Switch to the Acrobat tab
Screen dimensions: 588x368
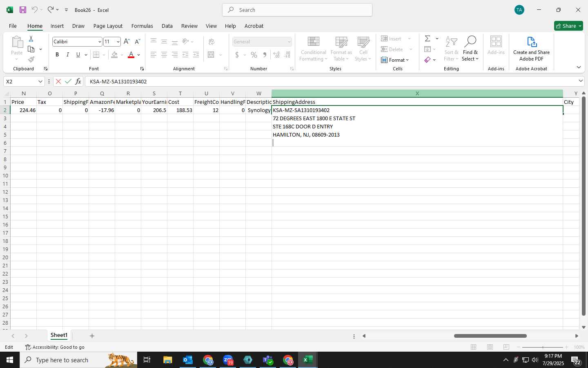[x=254, y=26]
